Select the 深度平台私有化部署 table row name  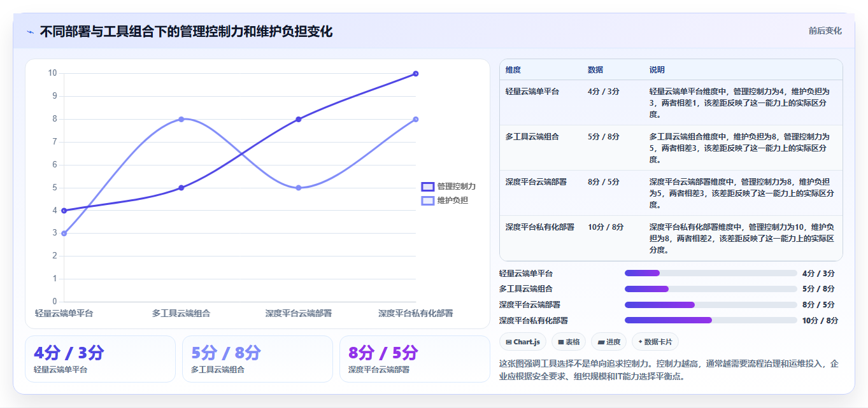coord(540,227)
